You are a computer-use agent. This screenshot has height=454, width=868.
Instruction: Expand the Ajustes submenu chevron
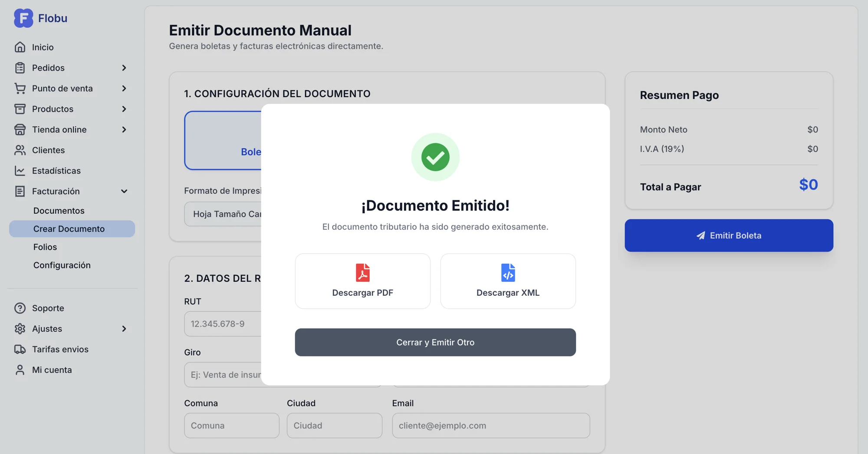coord(124,329)
